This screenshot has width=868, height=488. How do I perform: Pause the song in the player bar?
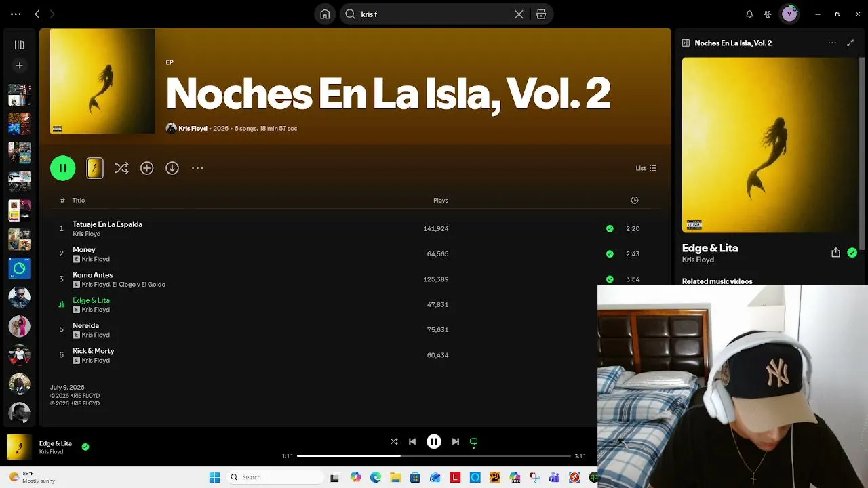pos(434,441)
